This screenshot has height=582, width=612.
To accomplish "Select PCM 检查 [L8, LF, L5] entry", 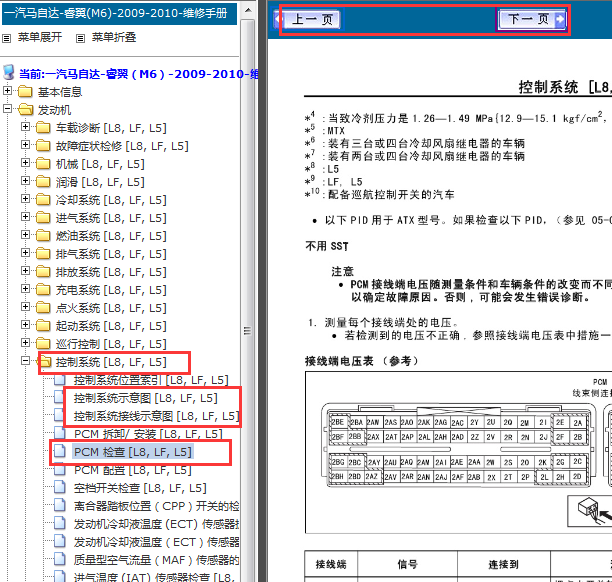I will pos(133,452).
